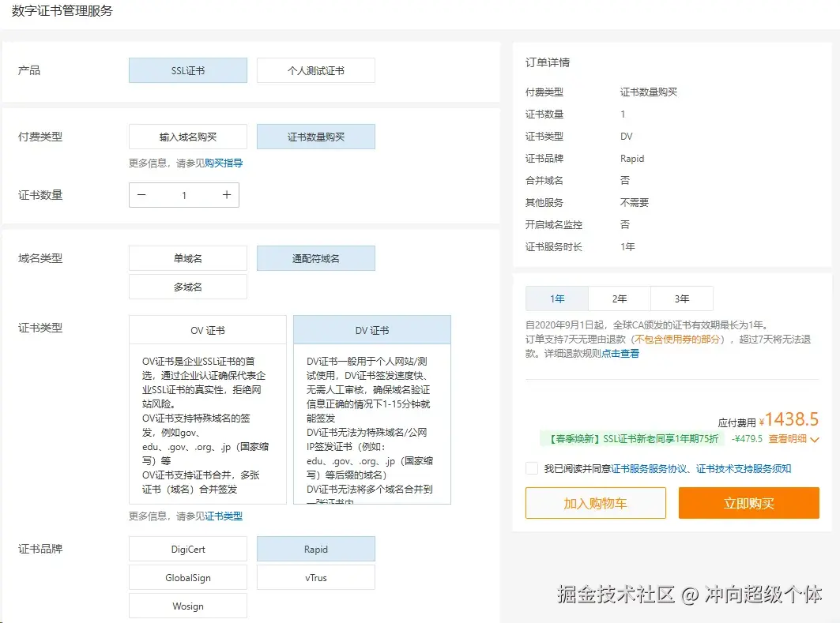This screenshot has width=840, height=623.
Task: Pick vTrus certificate brand
Action: pyautogui.click(x=316, y=577)
